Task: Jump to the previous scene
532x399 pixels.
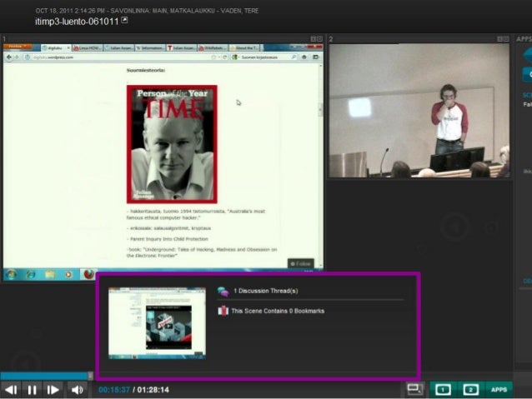Action: tap(11, 390)
